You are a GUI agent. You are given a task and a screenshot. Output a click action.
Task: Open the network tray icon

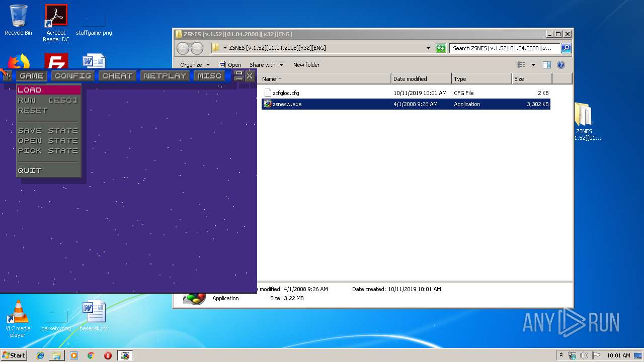pos(572,355)
